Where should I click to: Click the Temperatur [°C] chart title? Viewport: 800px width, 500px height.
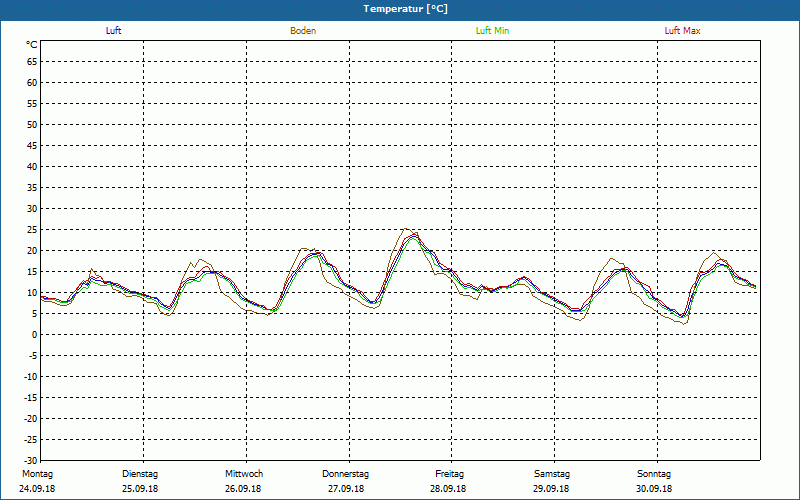pyautogui.click(x=406, y=9)
